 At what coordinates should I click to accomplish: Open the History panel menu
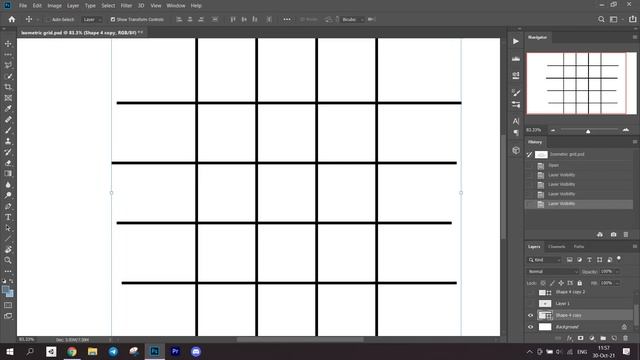635,142
